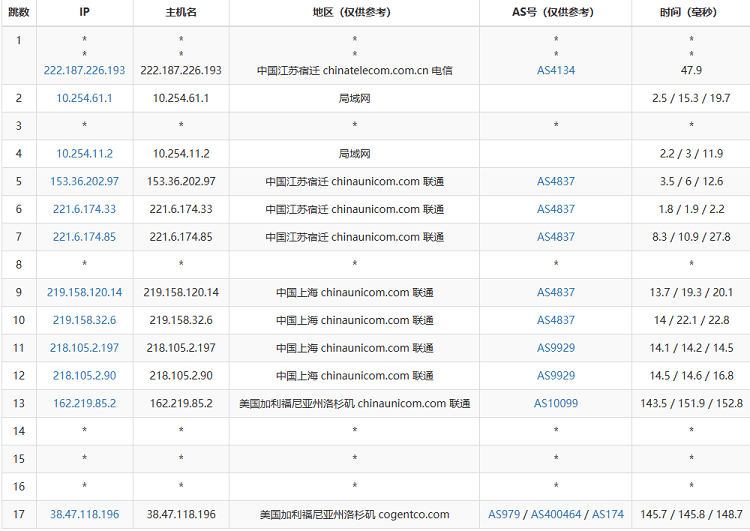Open IP link 218.105.2.197
Screen dimensions: 750x531
click(84, 348)
